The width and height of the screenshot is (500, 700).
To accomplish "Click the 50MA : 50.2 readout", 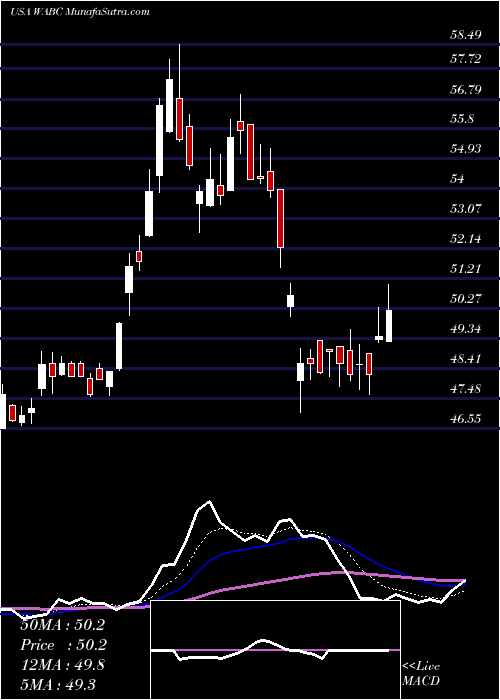I will 62,625.
